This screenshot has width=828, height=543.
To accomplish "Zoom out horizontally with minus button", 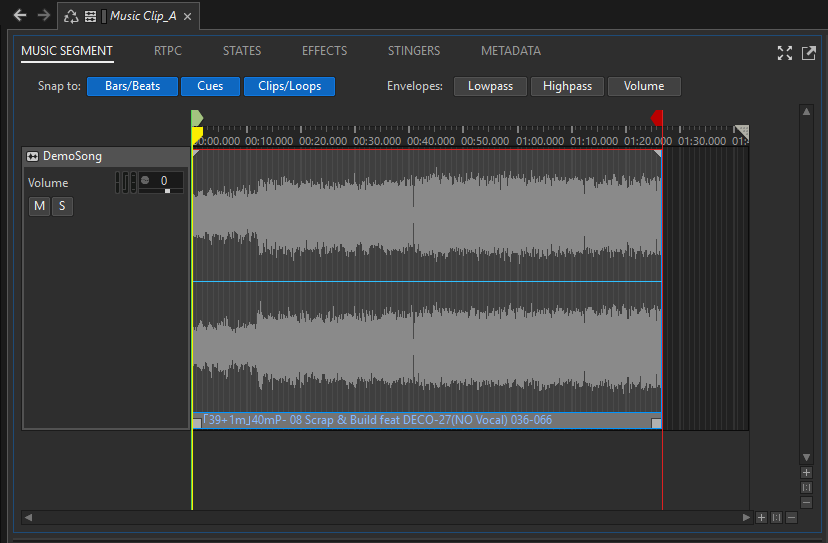I will 791,518.
